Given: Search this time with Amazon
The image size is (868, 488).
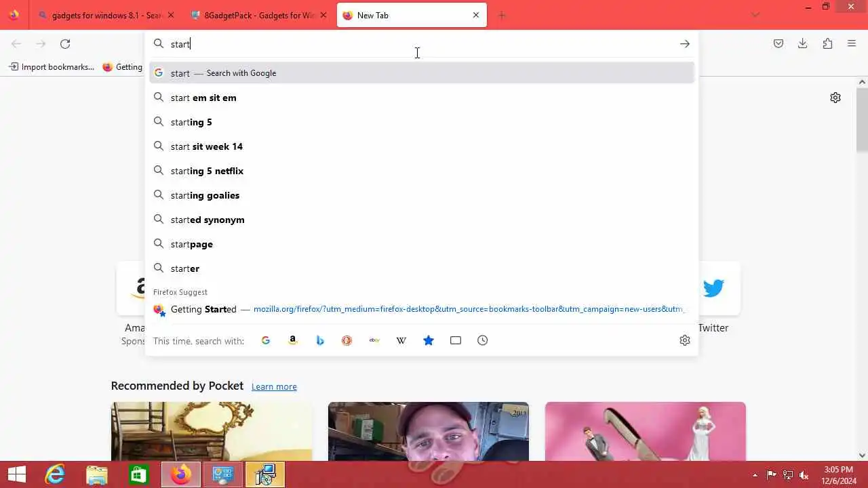Looking at the screenshot, I should click(293, 341).
